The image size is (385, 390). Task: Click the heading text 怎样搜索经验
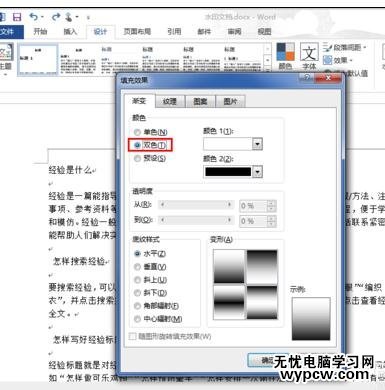pos(79,261)
